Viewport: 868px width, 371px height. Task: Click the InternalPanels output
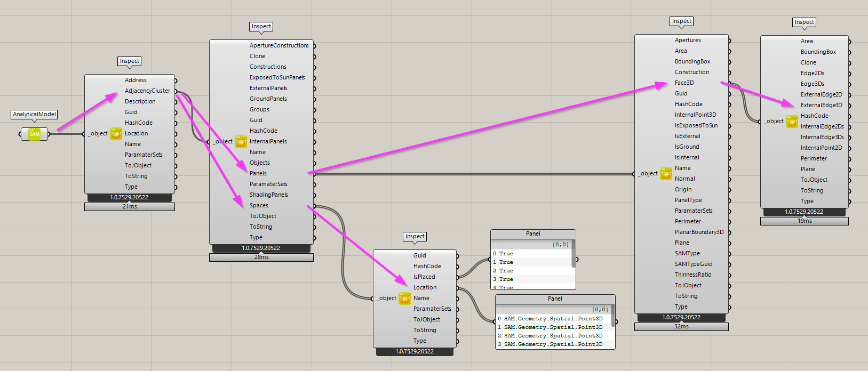(x=268, y=142)
